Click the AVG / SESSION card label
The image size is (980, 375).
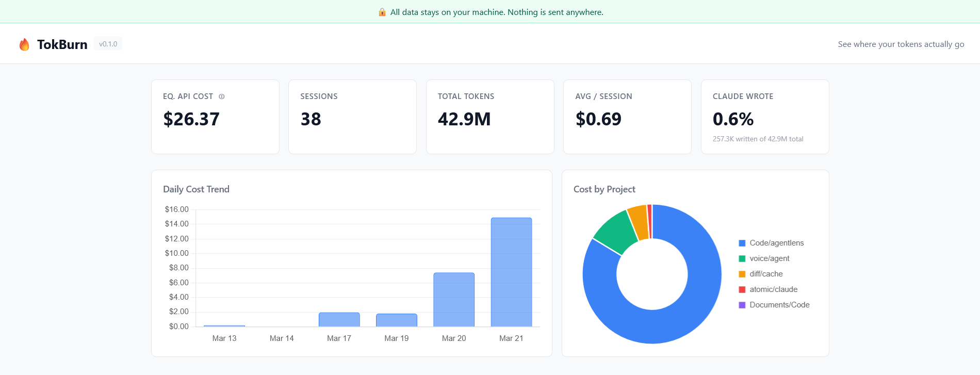(603, 96)
